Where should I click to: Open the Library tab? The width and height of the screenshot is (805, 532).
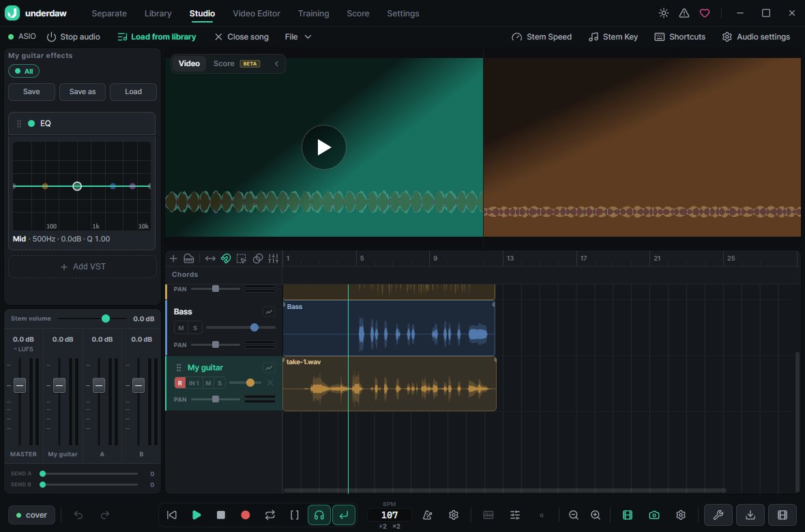tap(158, 14)
